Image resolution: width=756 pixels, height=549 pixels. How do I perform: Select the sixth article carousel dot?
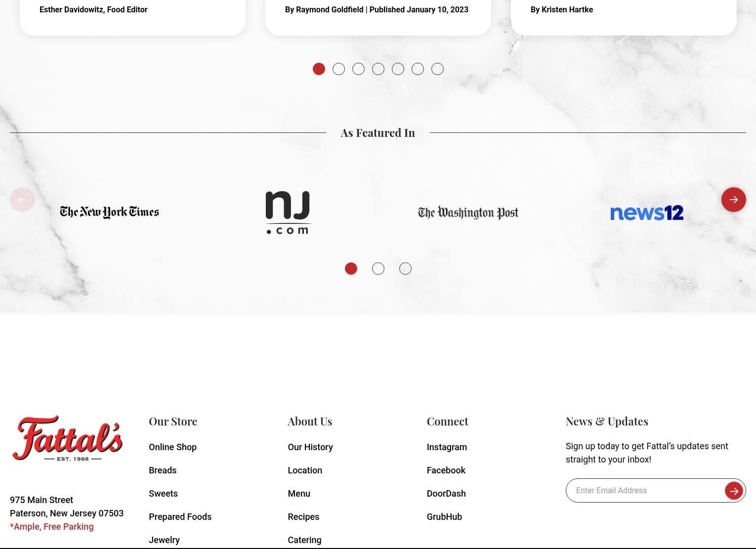[x=418, y=69]
